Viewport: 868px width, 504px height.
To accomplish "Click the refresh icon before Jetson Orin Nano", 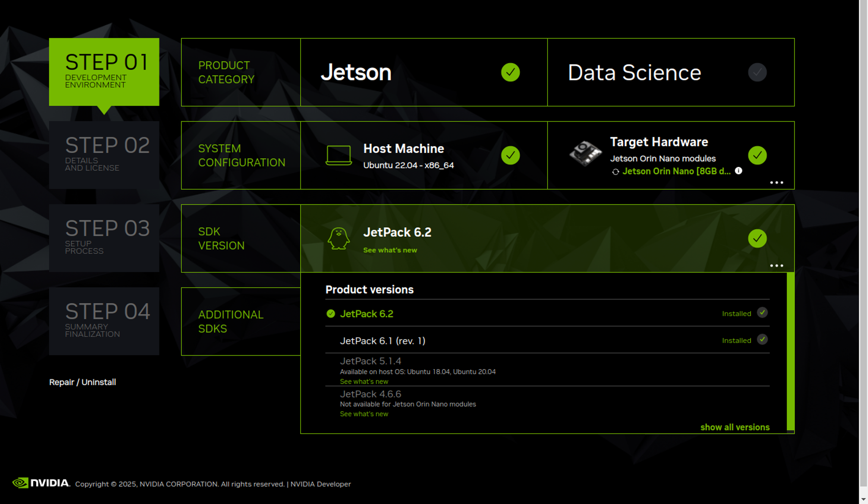I will click(x=615, y=171).
